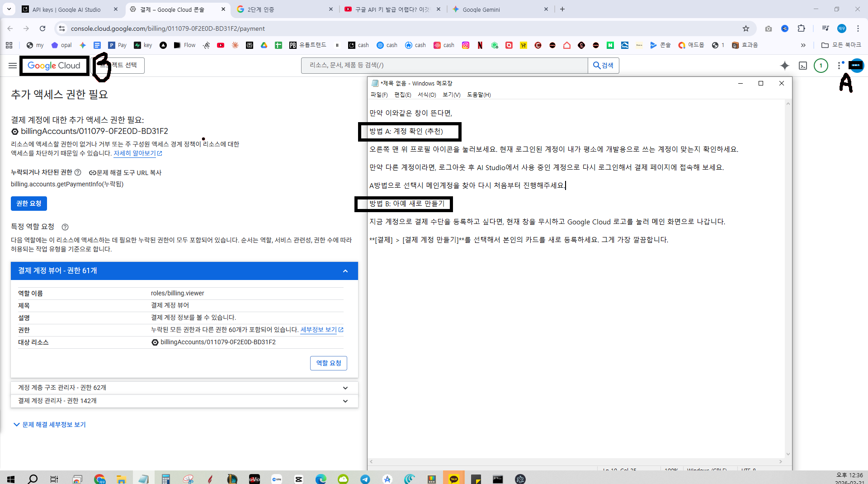Expand 계정 계층 구조 관리자 row
This screenshot has height=484, width=868.
[184, 388]
